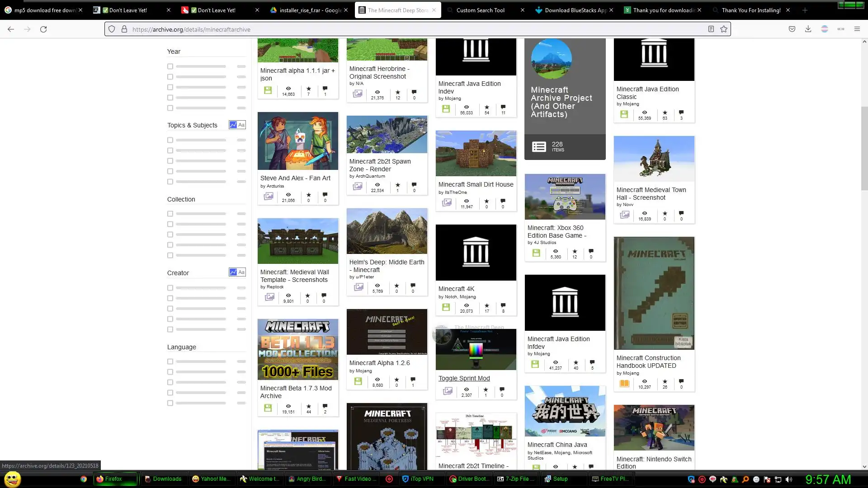Switch to Custom Search Tool tab
The width and height of the screenshot is (868, 488).
tap(480, 10)
